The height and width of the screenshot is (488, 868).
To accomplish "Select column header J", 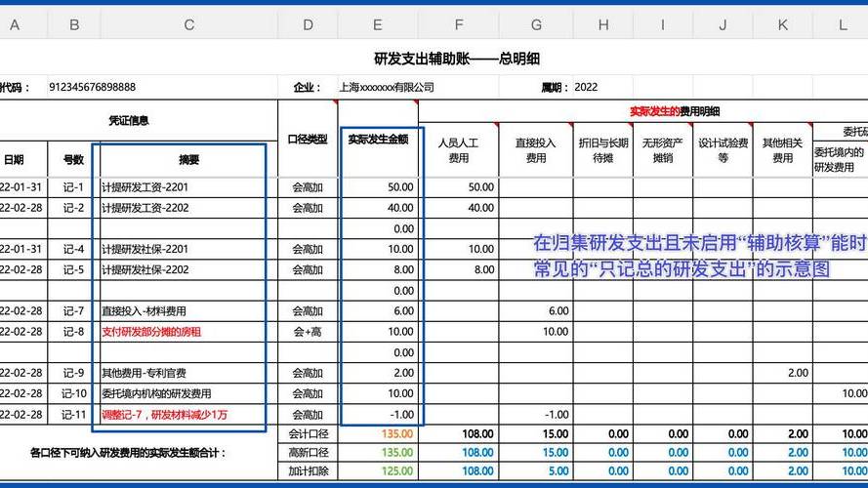I will [723, 25].
